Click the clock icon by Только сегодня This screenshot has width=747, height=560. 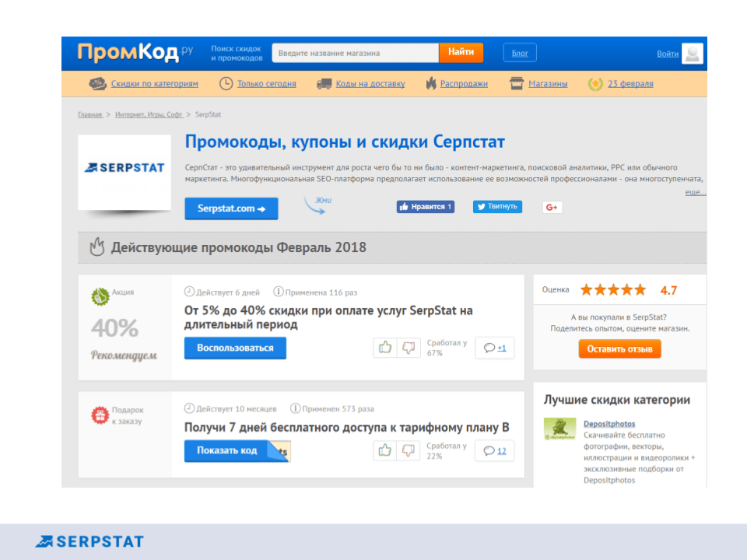226,84
